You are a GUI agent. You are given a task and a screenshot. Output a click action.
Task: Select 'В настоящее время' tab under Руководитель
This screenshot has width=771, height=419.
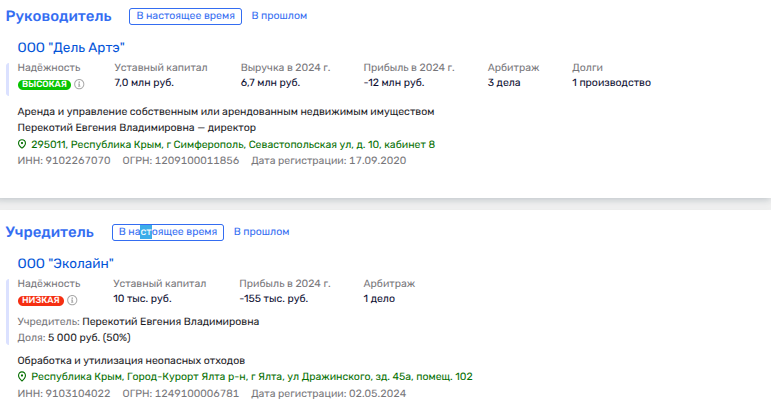pyautogui.click(x=185, y=16)
